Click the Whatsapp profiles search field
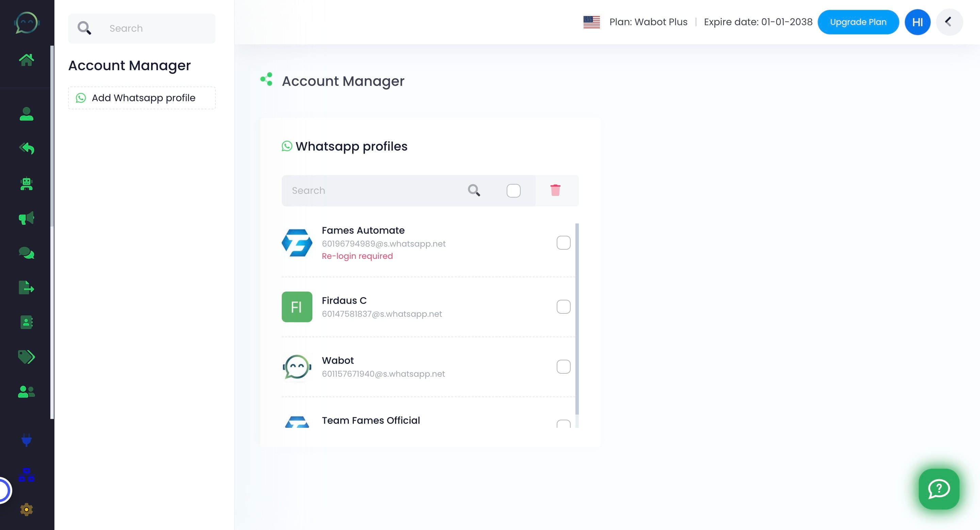 click(x=373, y=190)
